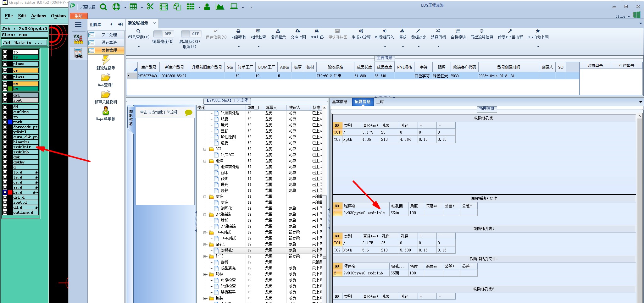Click the area chart icon in quick toolbar
Screen dimensions: 644x303
(220, 7)
